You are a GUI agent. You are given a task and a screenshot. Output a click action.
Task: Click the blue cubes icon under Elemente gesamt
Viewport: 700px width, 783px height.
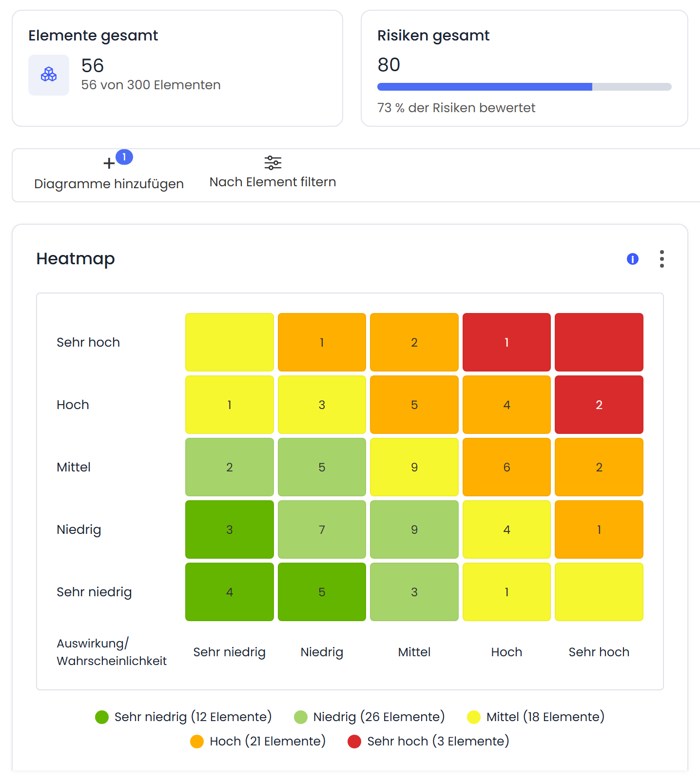click(x=49, y=75)
